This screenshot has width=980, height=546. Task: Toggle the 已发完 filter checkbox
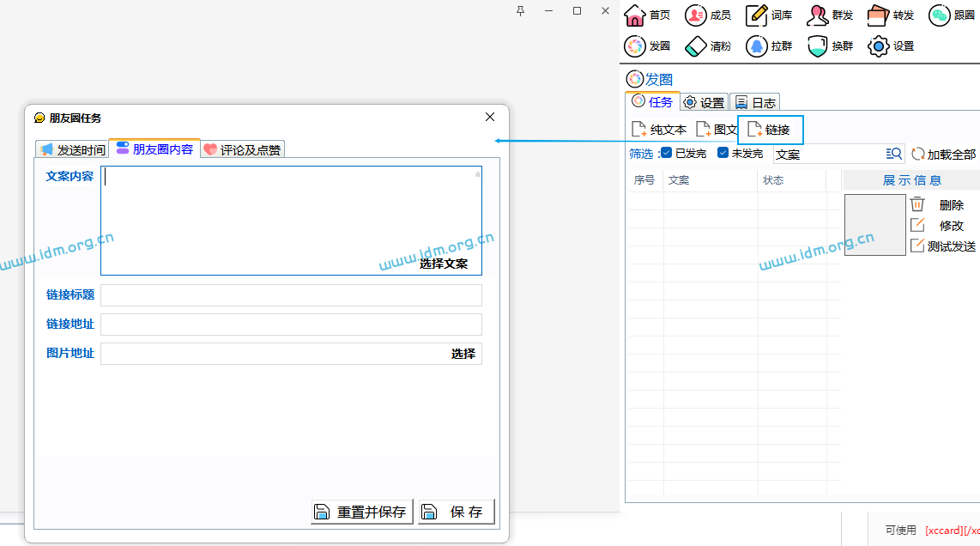click(x=666, y=153)
